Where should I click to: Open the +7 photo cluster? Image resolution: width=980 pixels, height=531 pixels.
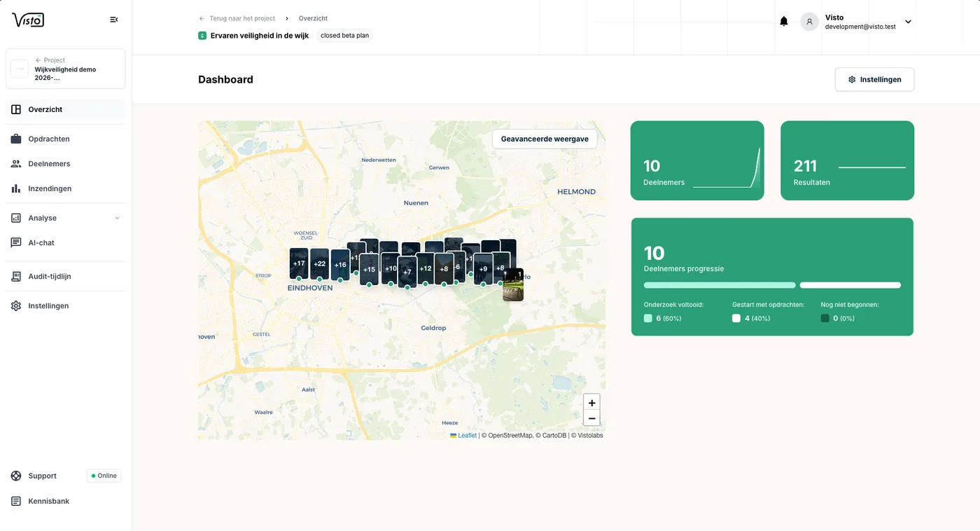click(407, 272)
